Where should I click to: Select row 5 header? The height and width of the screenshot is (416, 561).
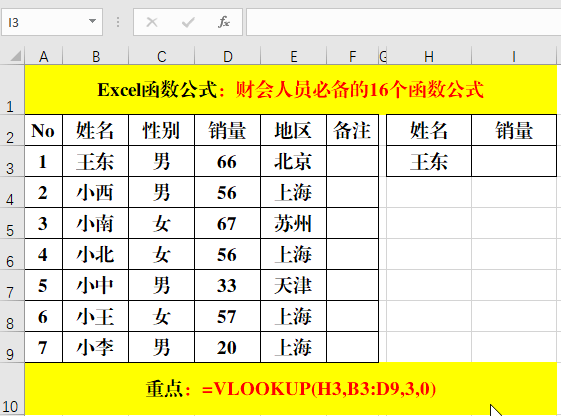tap(12, 223)
